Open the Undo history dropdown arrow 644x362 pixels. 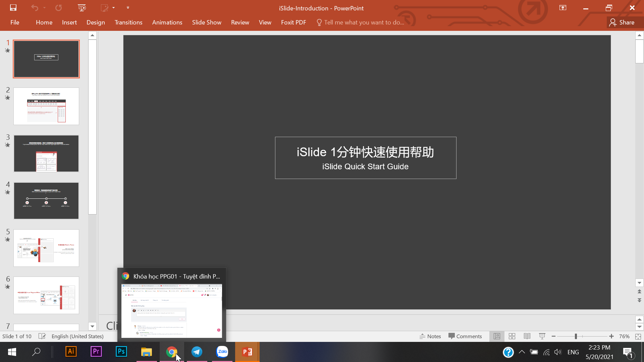44,8
